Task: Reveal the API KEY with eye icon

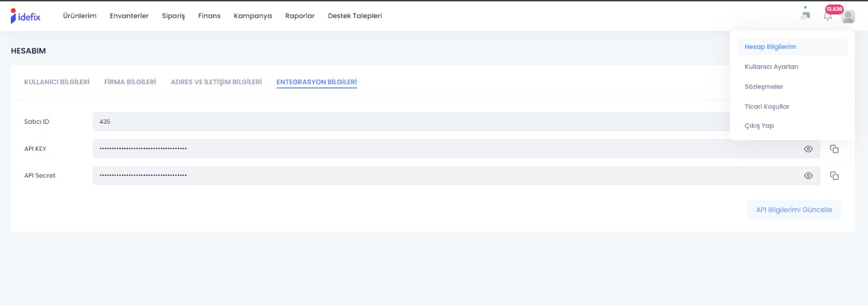Action: (808, 149)
